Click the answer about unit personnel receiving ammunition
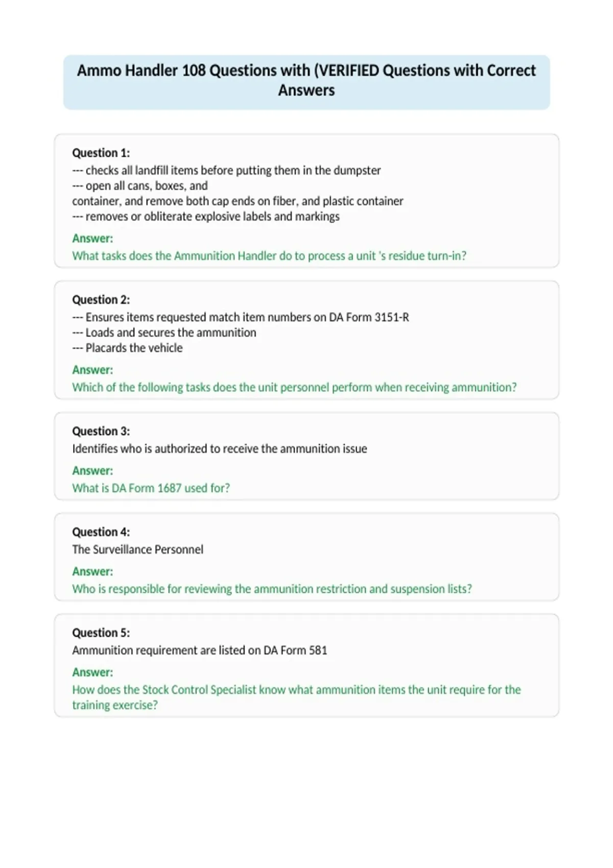613x868 pixels. point(294,387)
